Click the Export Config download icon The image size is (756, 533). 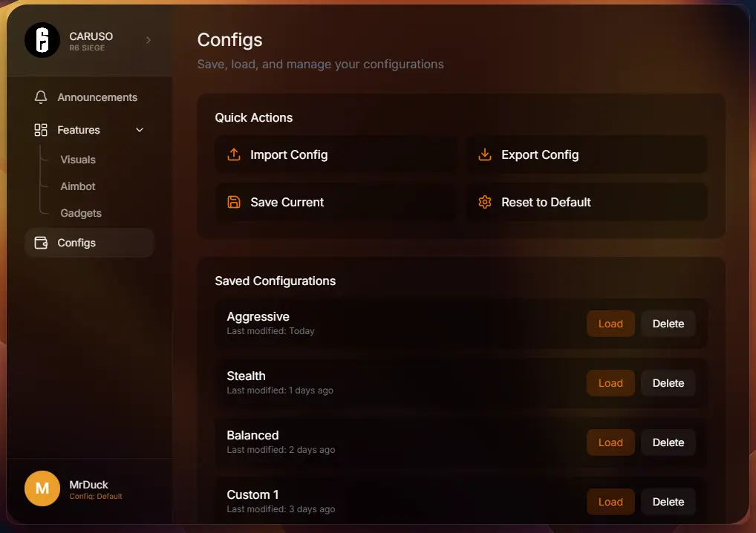pyautogui.click(x=485, y=154)
